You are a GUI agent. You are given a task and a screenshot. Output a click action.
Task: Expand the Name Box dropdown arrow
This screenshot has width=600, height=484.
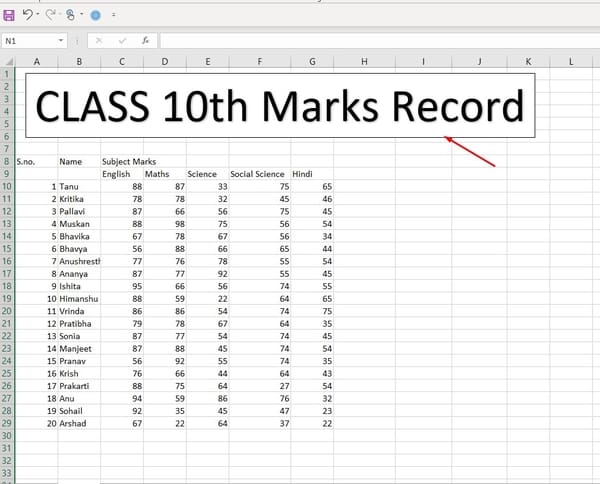[x=62, y=41]
